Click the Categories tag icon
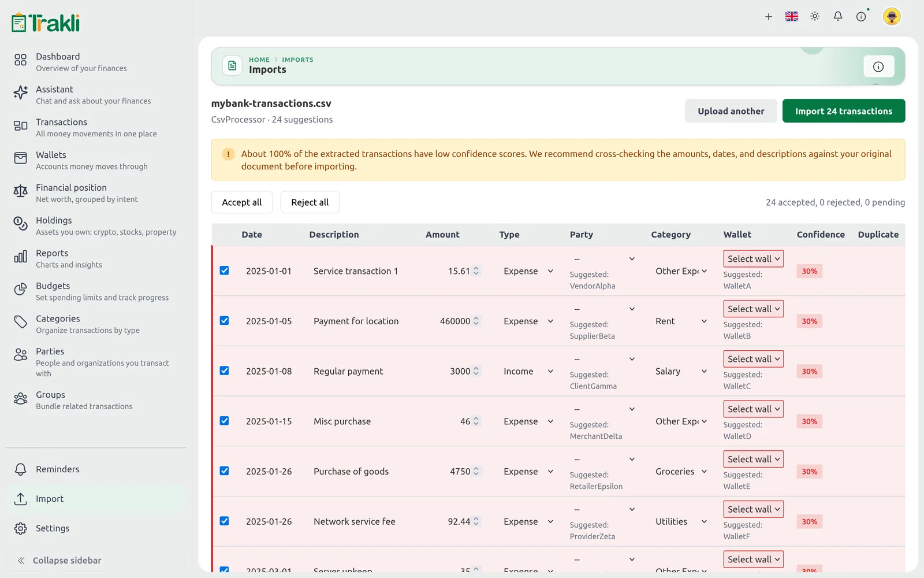This screenshot has height=578, width=924. (20, 322)
